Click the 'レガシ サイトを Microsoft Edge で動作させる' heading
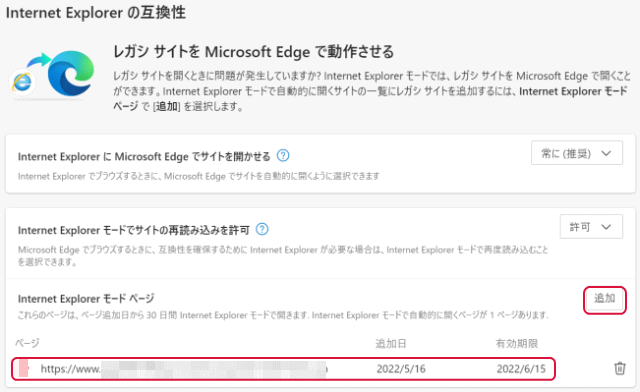This screenshot has height=392, width=640. point(253,52)
